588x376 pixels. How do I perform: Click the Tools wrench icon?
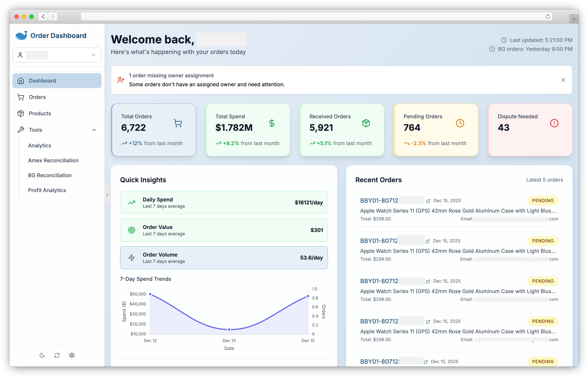point(21,130)
